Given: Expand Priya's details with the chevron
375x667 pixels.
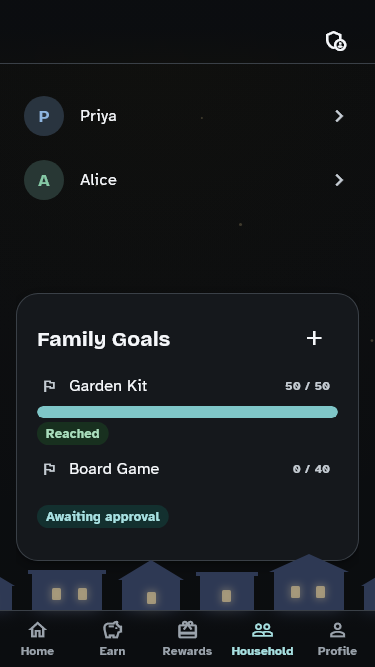Looking at the screenshot, I should pyautogui.click(x=339, y=116).
